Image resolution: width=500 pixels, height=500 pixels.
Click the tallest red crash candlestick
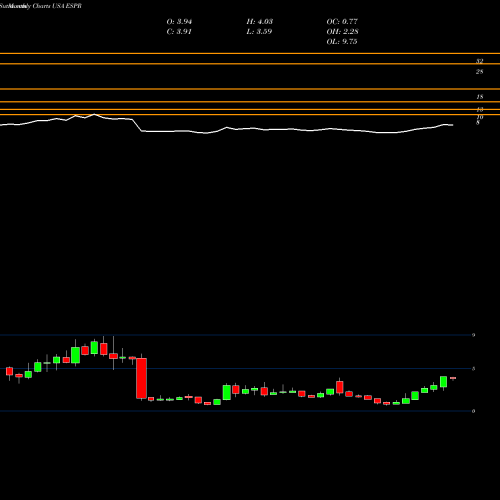click(x=141, y=378)
